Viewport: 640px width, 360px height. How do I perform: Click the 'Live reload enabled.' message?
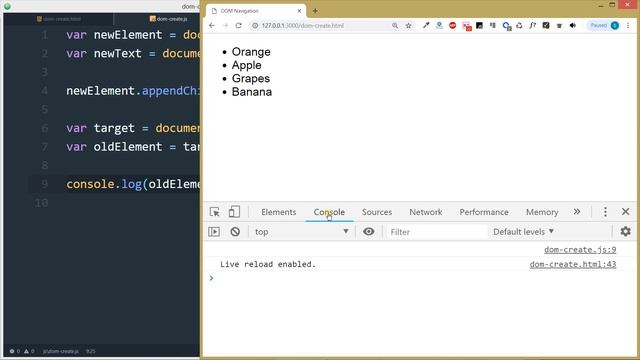click(268, 264)
